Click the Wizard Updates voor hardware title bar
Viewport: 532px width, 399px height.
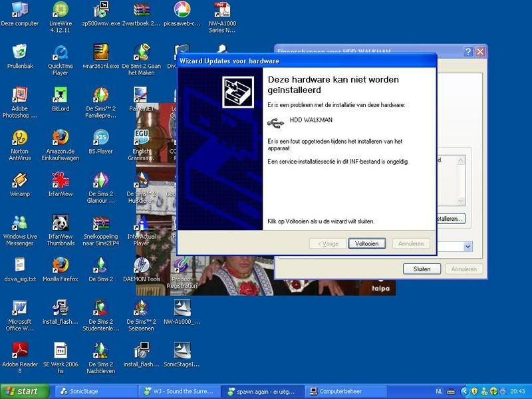tap(307, 61)
